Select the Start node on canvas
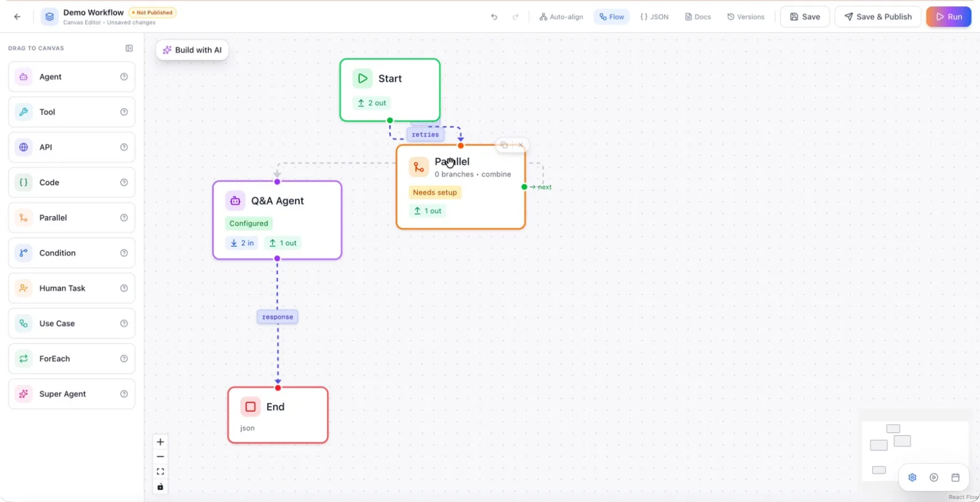The height and width of the screenshot is (502, 980). pyautogui.click(x=390, y=90)
